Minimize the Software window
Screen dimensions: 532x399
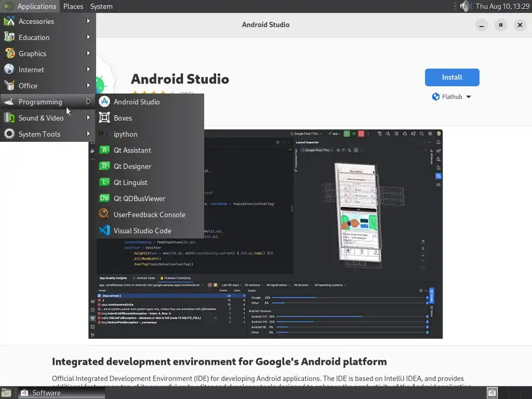pos(482,25)
